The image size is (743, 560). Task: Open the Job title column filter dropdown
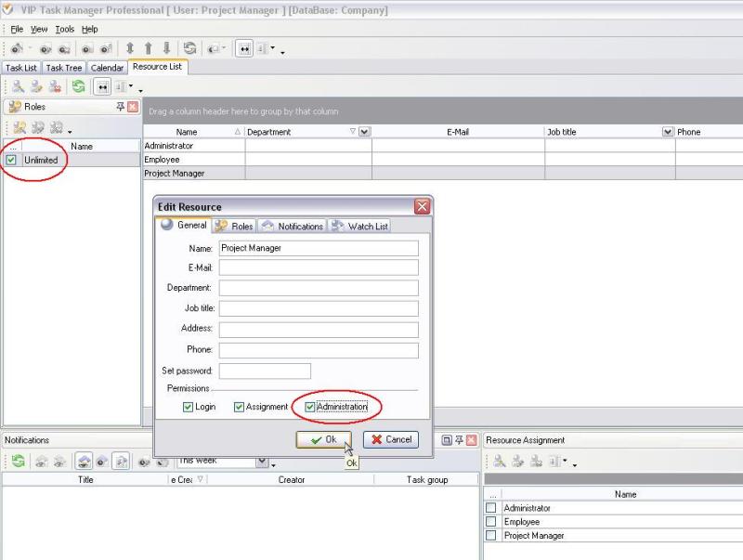tap(667, 132)
